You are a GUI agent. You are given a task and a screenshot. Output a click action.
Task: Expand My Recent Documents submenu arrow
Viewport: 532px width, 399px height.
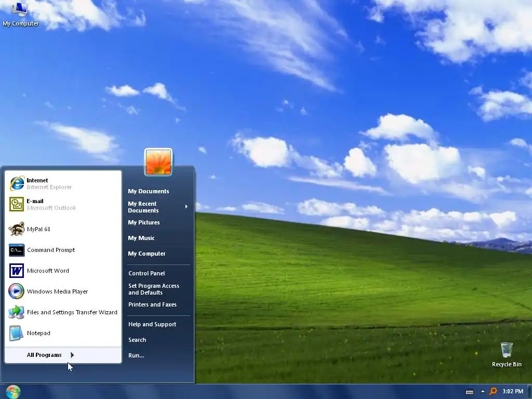pyautogui.click(x=187, y=207)
